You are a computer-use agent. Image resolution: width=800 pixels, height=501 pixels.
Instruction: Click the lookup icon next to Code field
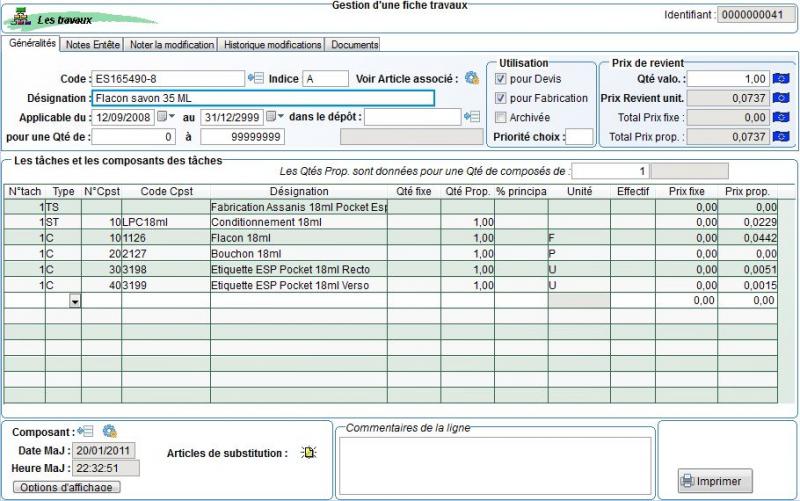point(256,78)
